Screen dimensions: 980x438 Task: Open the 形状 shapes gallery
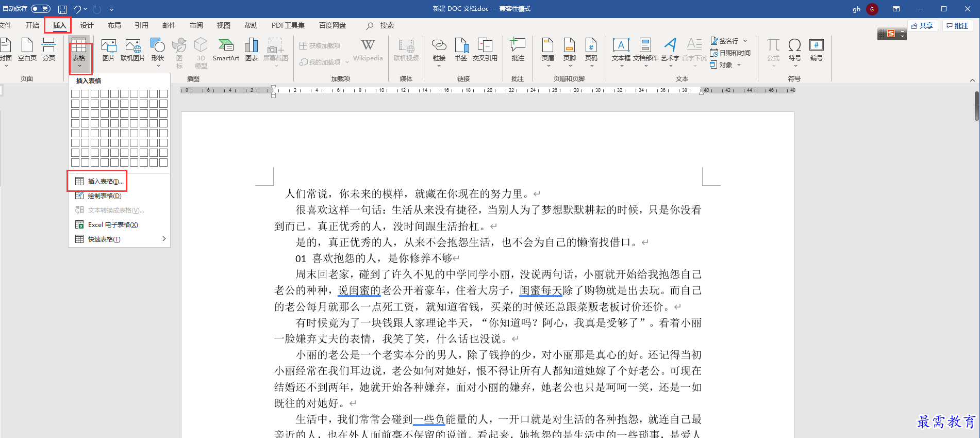pos(158,53)
